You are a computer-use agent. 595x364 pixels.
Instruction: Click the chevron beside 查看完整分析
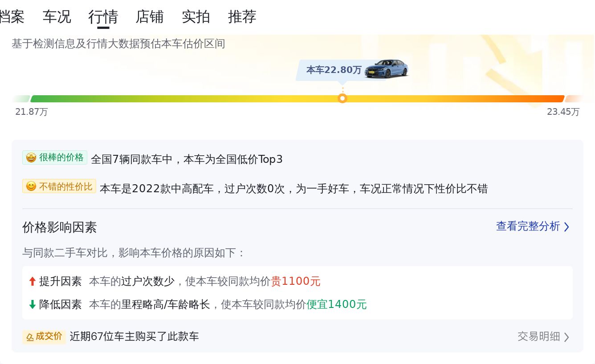click(x=566, y=227)
